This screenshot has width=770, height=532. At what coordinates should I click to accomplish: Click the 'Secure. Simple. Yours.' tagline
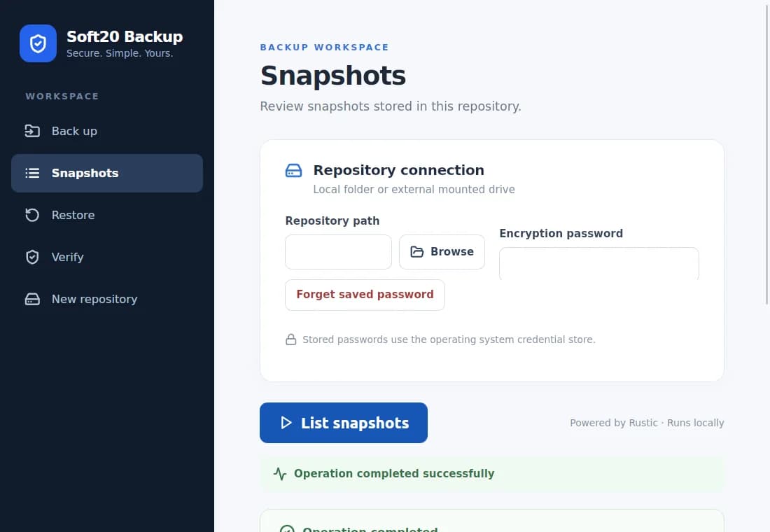(x=120, y=53)
